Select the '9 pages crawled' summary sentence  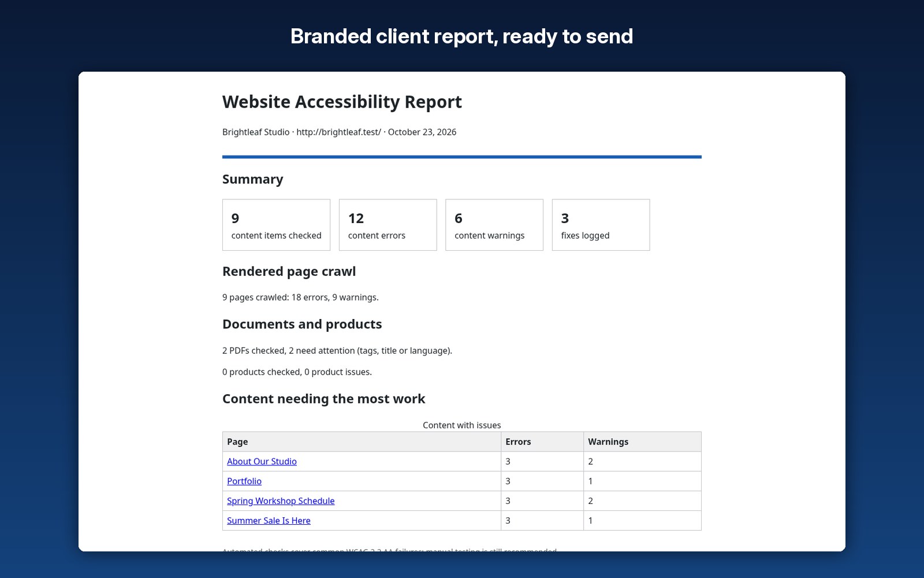point(300,297)
